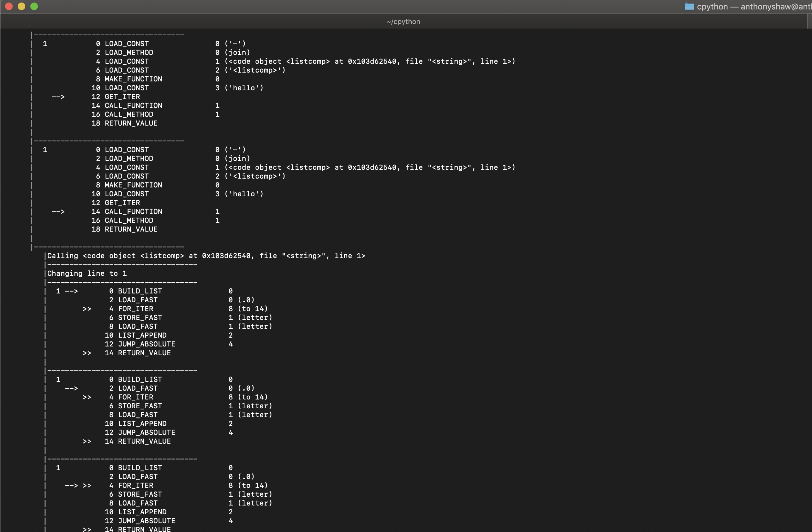812x532 pixels.
Task: Click the red close window button
Action: (9, 7)
